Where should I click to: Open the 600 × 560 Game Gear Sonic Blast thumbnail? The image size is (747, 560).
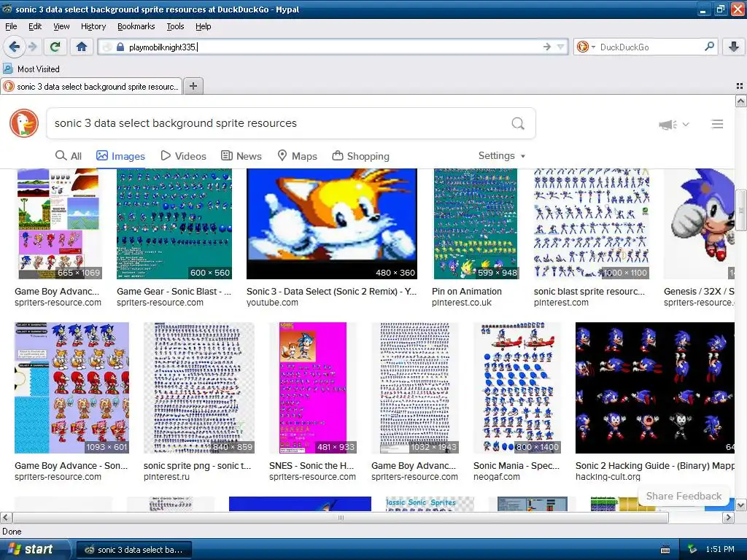click(x=174, y=224)
